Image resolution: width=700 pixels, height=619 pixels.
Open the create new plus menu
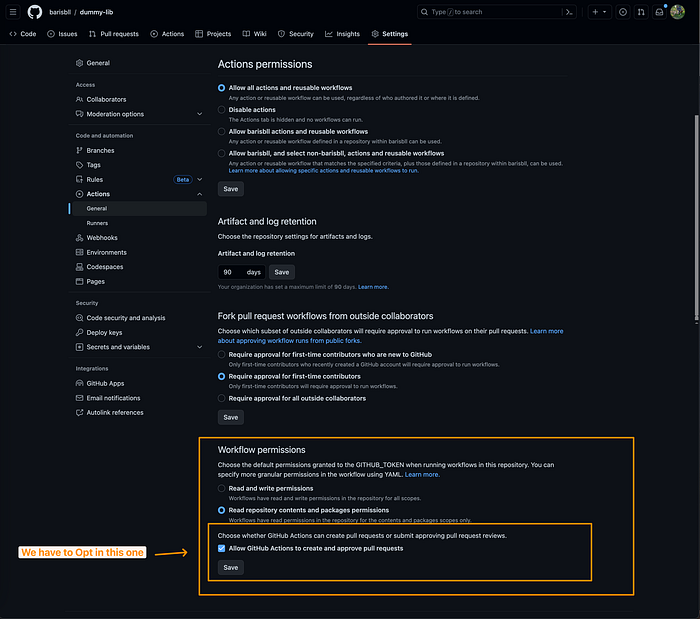600,12
